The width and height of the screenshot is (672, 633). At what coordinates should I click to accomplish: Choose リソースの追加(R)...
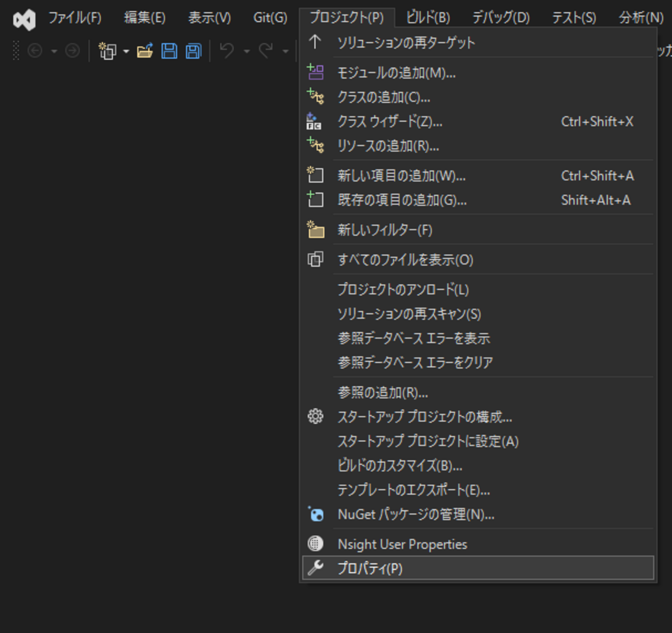tap(478, 146)
